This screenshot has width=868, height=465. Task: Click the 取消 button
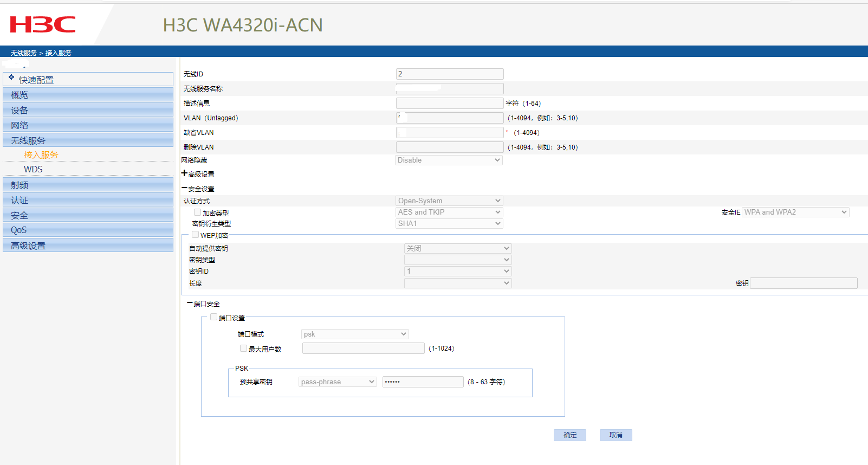pos(616,435)
